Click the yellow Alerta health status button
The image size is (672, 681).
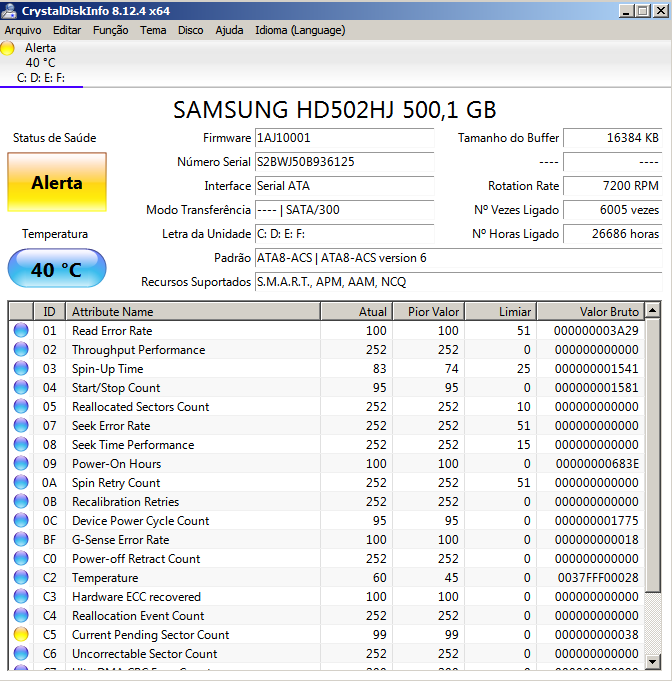coord(57,182)
